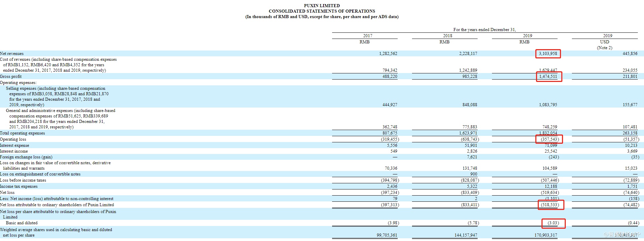
Task: Click fair value loss 104,589
Action: 550,168
